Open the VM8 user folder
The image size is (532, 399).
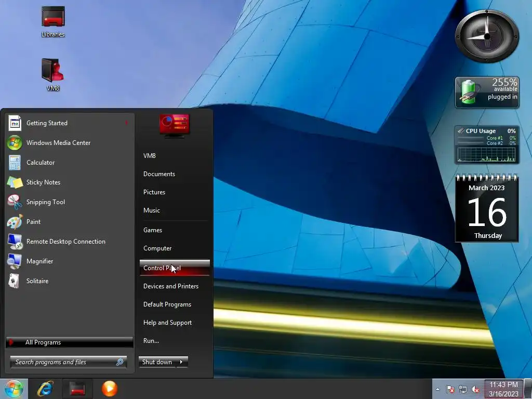click(x=149, y=156)
